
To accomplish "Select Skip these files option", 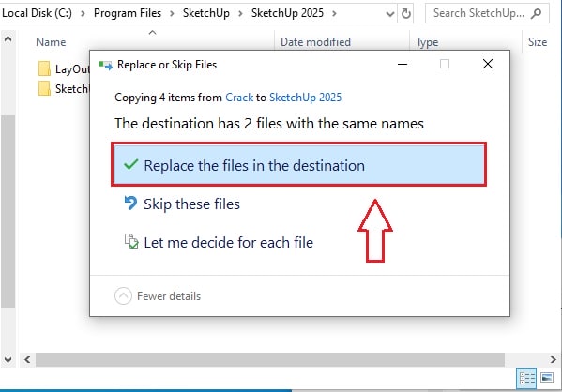I will click(191, 204).
